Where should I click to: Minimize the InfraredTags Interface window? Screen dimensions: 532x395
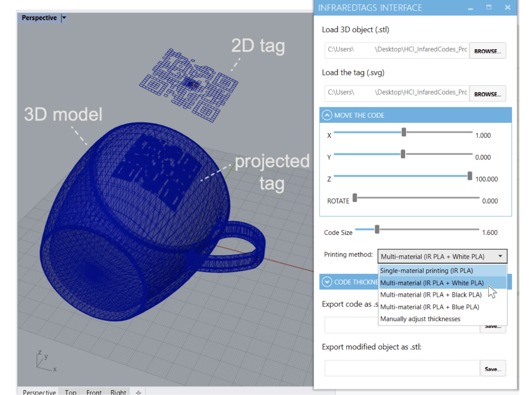coord(470,8)
